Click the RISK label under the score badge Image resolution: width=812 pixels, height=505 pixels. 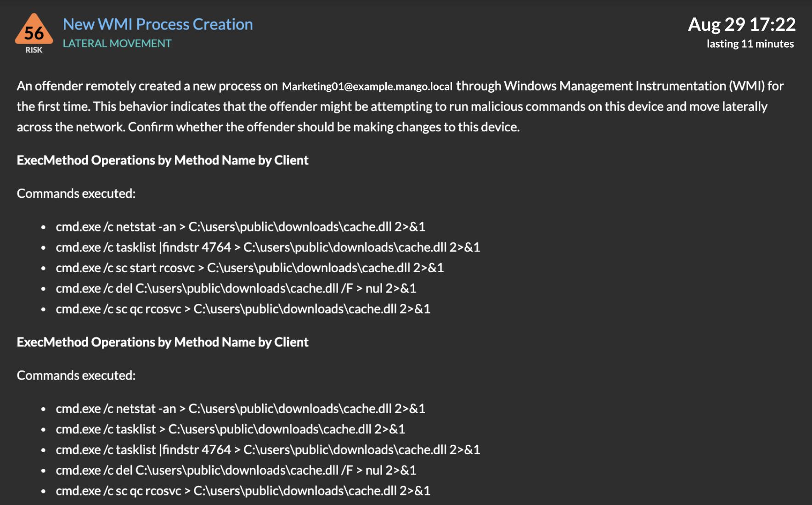(34, 50)
